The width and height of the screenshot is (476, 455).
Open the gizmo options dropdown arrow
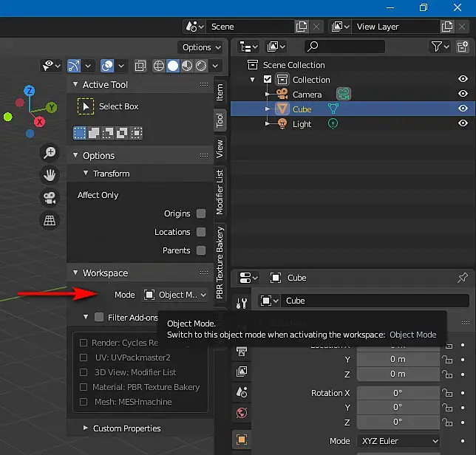(88, 66)
